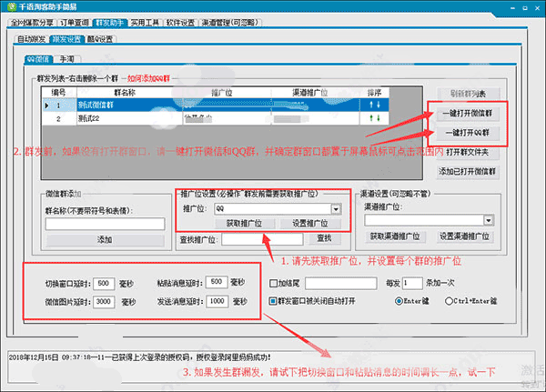The image size is (546, 392).
Task: Click the 查找 button
Action: [324, 238]
